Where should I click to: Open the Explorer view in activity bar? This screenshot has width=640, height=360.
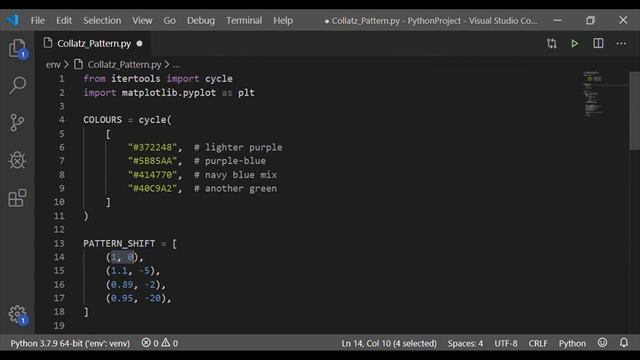[x=17, y=48]
